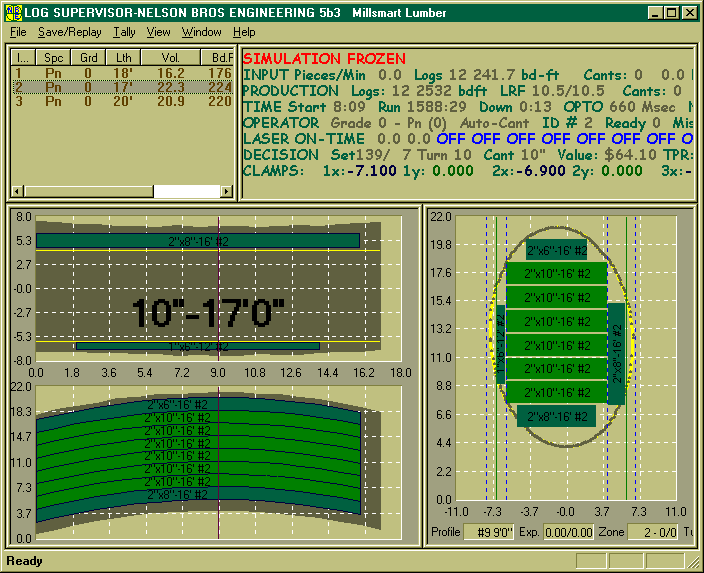Viewport: 704px width, 573px height.
Task: Click the Spc column header
Action: [54, 57]
